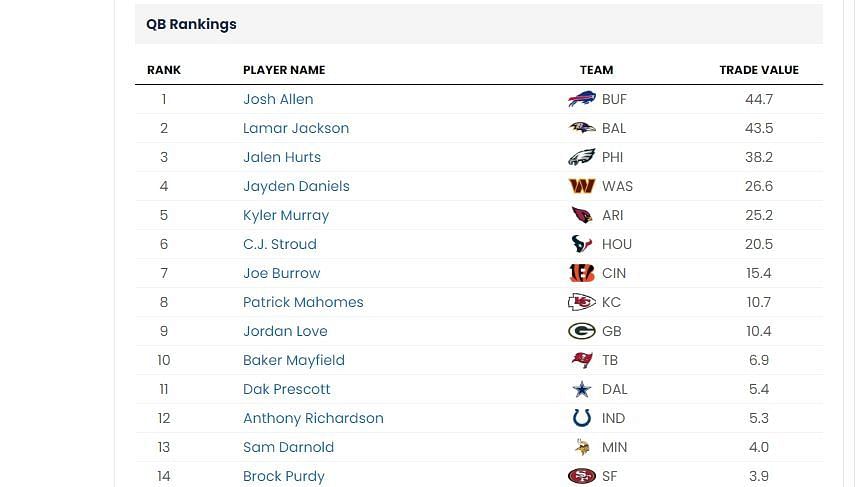
Task: Click the Philadelphia Eagles team logo
Action: [581, 157]
